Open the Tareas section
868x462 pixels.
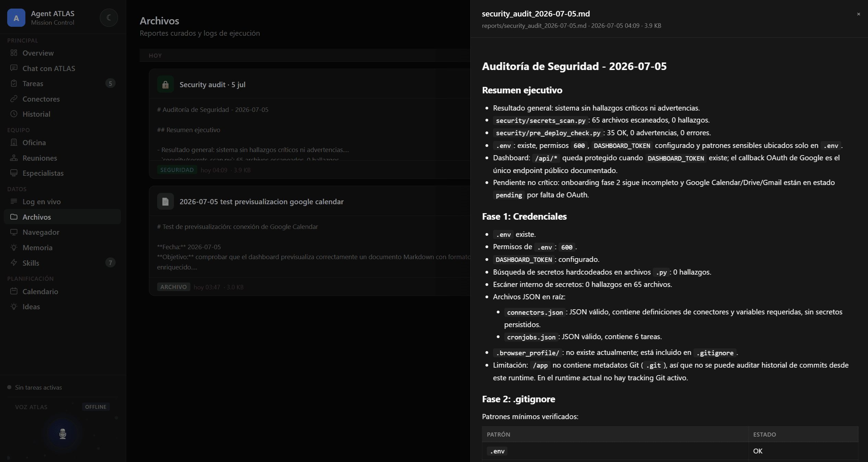[62, 83]
